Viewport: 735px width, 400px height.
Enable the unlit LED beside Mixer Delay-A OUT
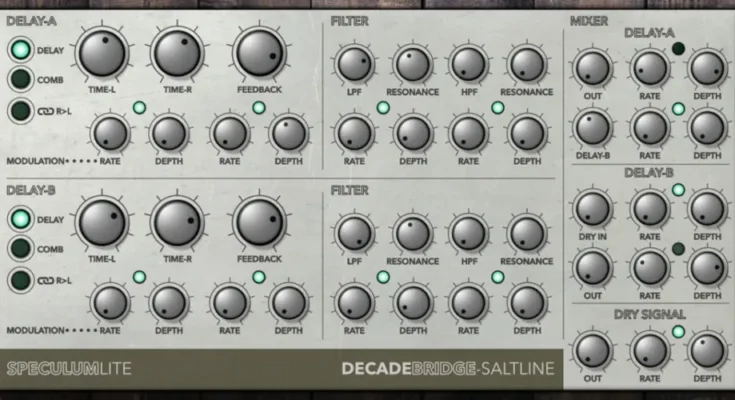click(678, 48)
